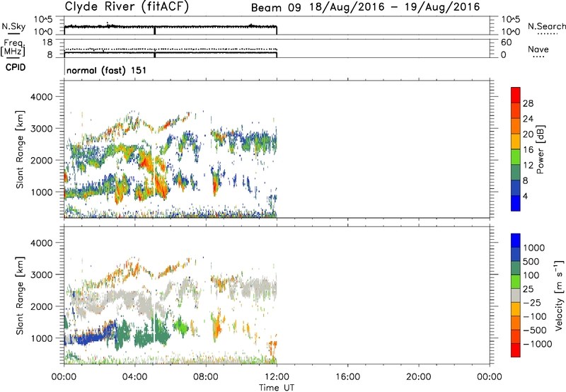566x392 pixels.
Task: Click the 'Velocity [m s⁻¹]' colorbar label
Action: [x=559, y=295]
